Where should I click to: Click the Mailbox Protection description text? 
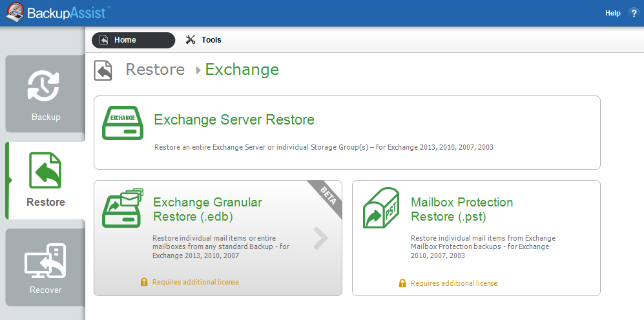(483, 247)
